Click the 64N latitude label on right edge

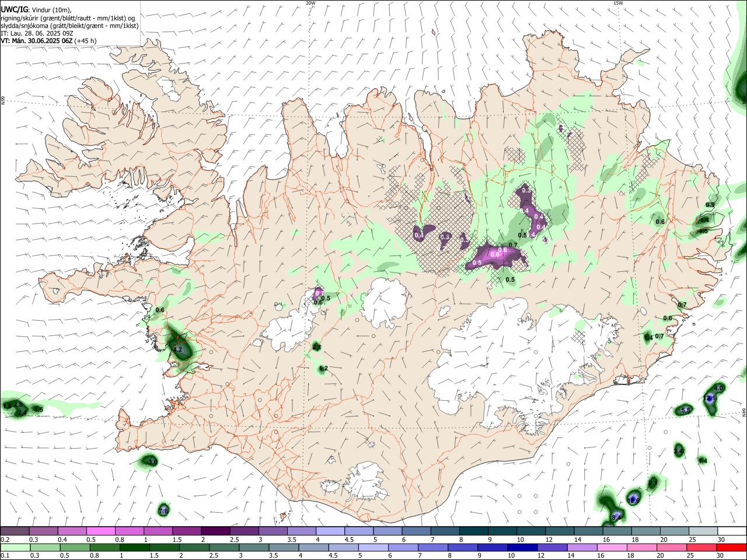(744, 411)
